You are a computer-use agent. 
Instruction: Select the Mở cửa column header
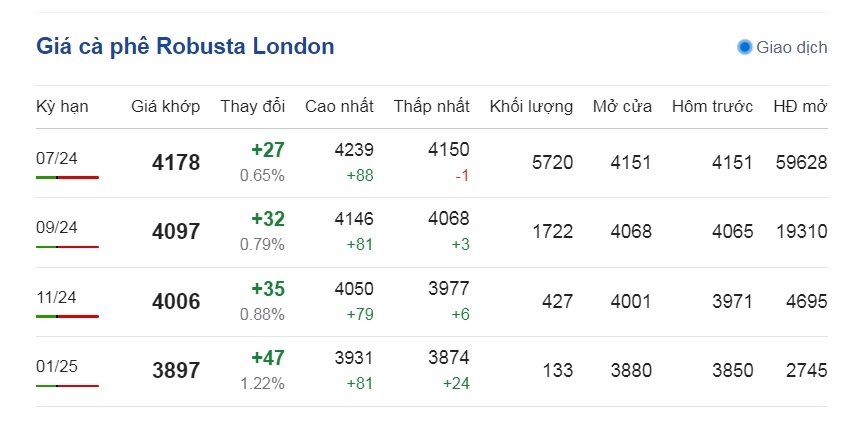tap(622, 107)
